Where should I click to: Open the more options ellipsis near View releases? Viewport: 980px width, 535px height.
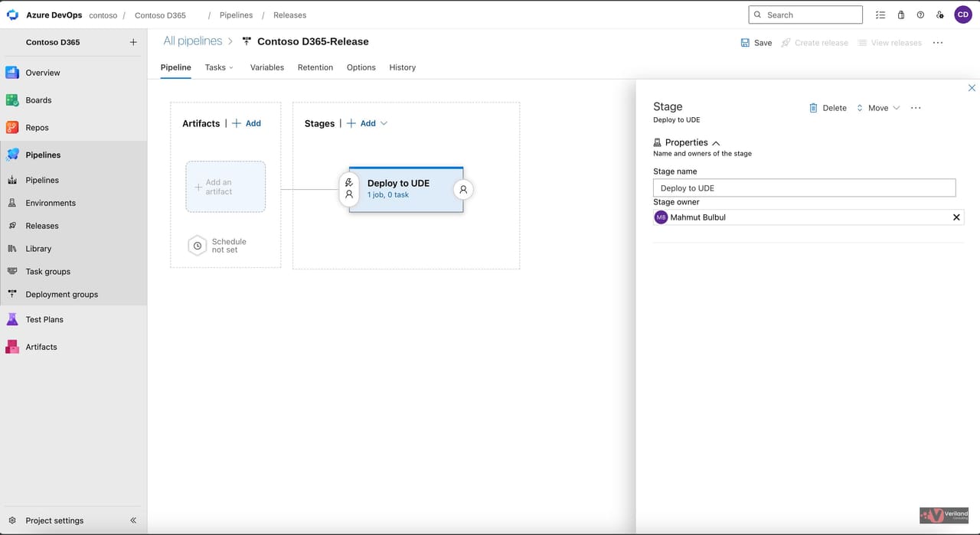938,43
